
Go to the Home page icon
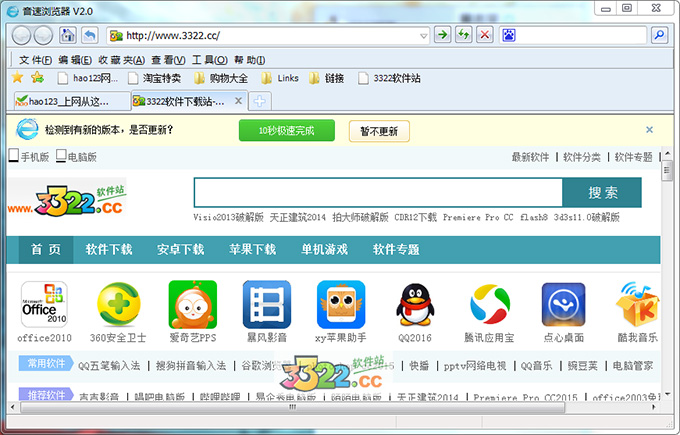pyautogui.click(x=68, y=35)
